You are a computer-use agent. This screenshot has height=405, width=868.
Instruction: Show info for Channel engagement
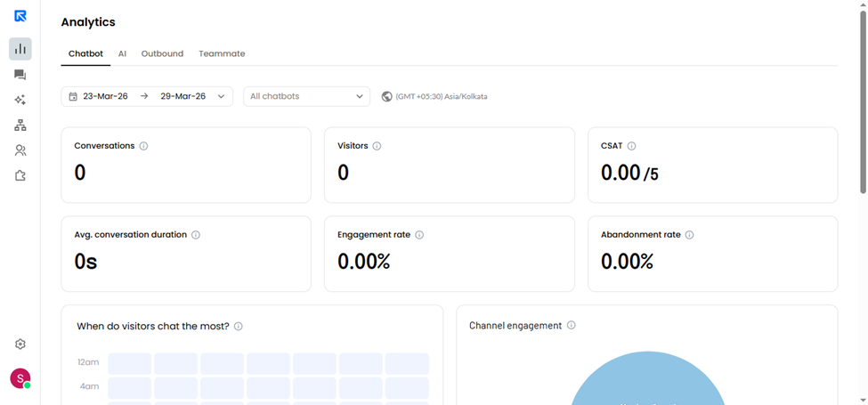click(572, 325)
